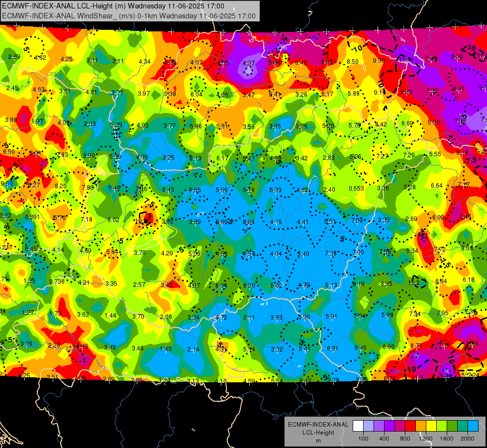Click the wind shear value 7.18

click(x=87, y=219)
